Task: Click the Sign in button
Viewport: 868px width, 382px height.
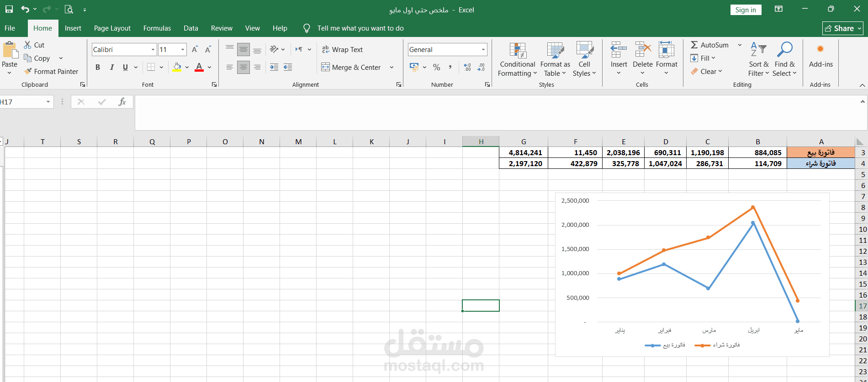Action: 746,10
